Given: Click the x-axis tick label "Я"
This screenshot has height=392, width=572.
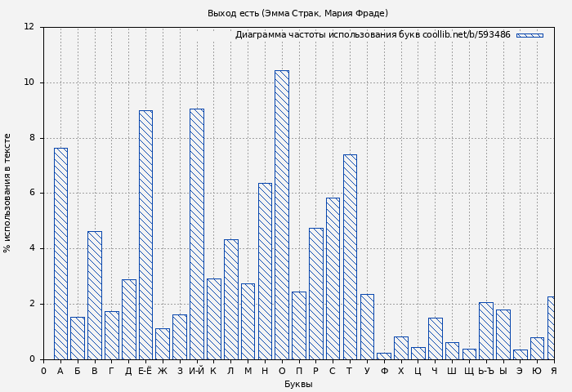Looking at the screenshot, I should tap(553, 371).
